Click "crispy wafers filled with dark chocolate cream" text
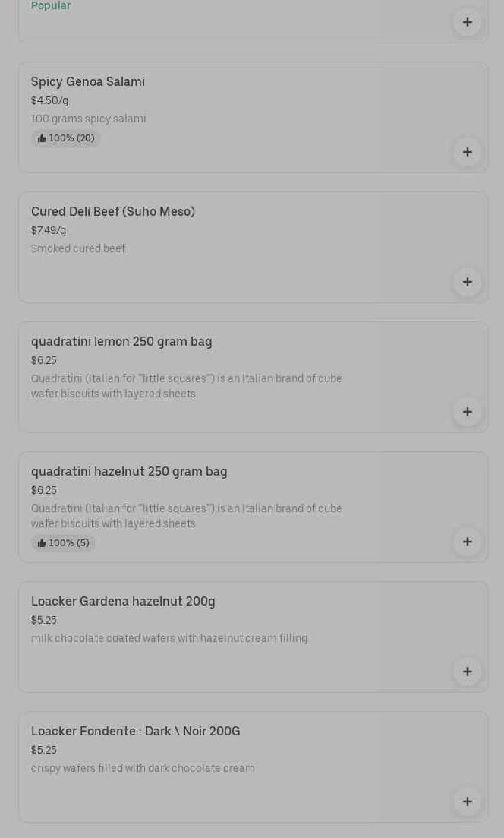Screen dimensions: 504x838 [x=143, y=768]
